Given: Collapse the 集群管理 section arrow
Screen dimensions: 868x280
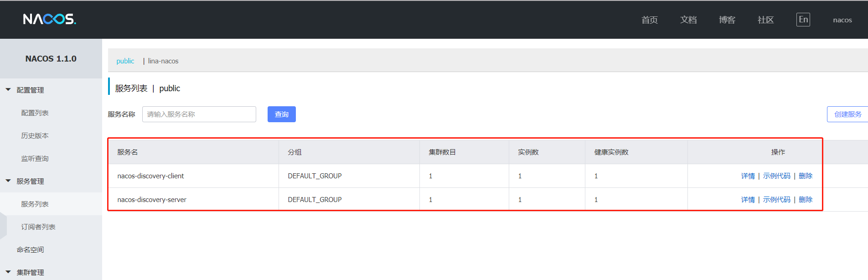Looking at the screenshot, I should click(x=8, y=272).
